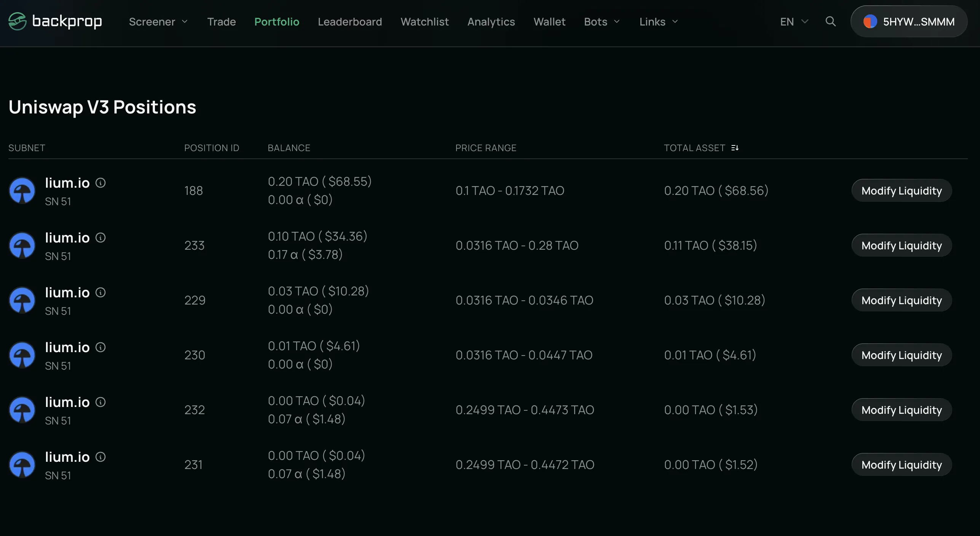
Task: Click price range 0.1 TAO - 0.1732 TAO
Action: [510, 191]
